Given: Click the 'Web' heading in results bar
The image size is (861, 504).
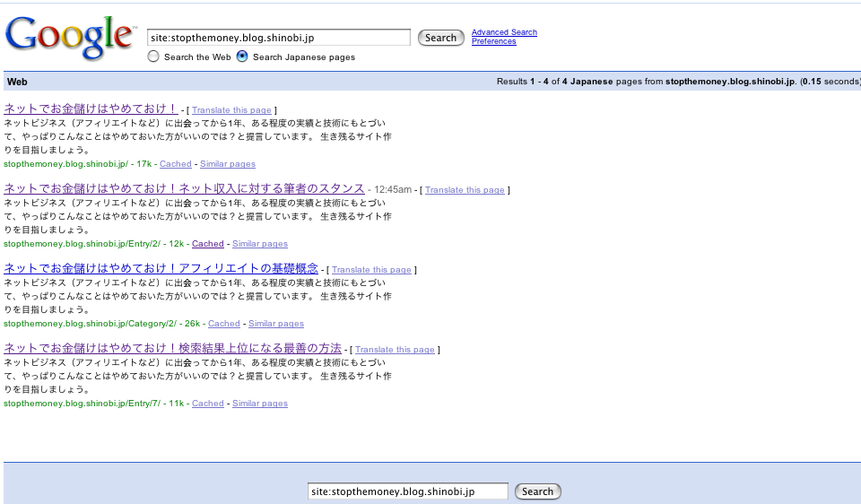Looking at the screenshot, I should point(17,82).
